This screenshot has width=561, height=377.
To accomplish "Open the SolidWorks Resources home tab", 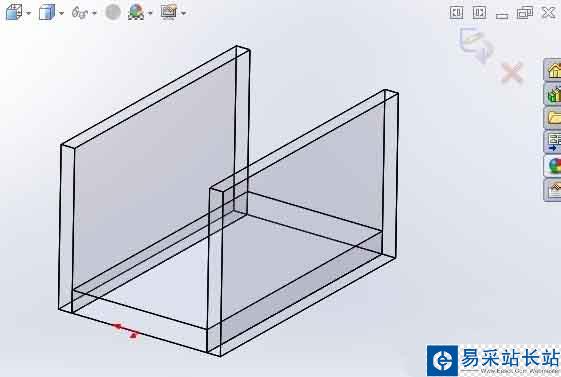I will pos(553,69).
